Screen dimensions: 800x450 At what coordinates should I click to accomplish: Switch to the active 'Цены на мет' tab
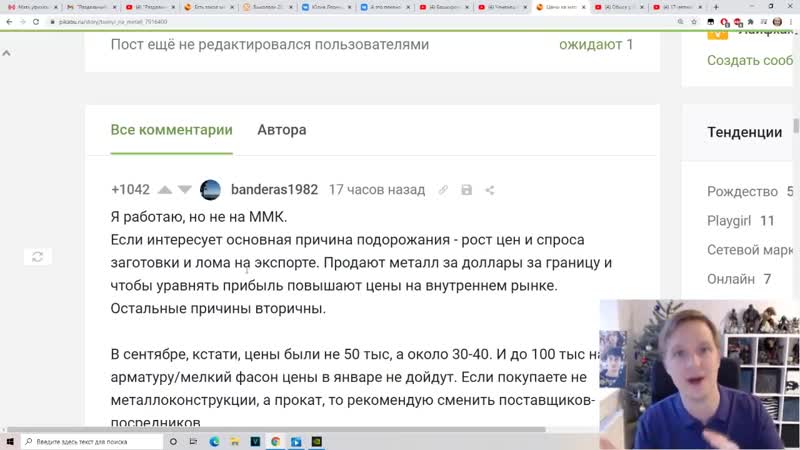click(x=559, y=7)
